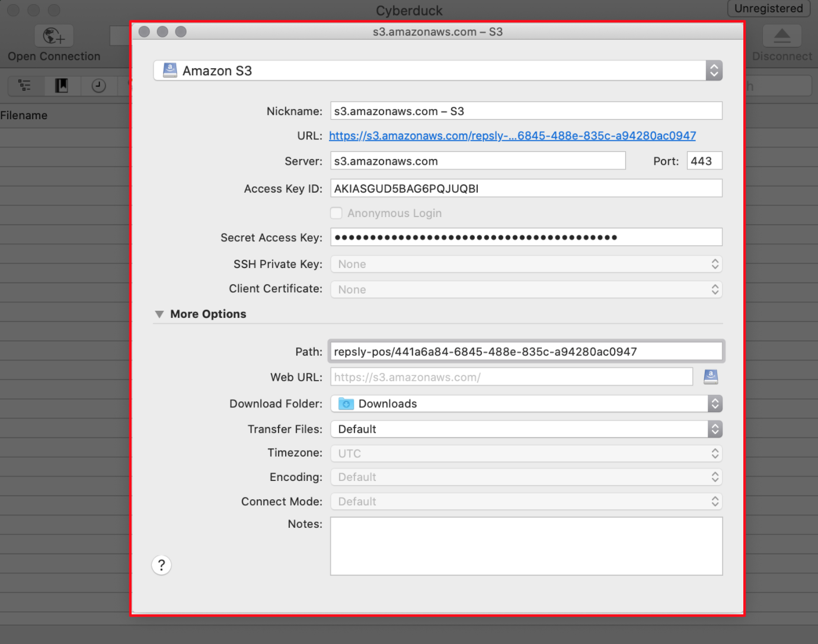Open the Download Folder dropdown
Screen dimensions: 818x644
click(526, 404)
